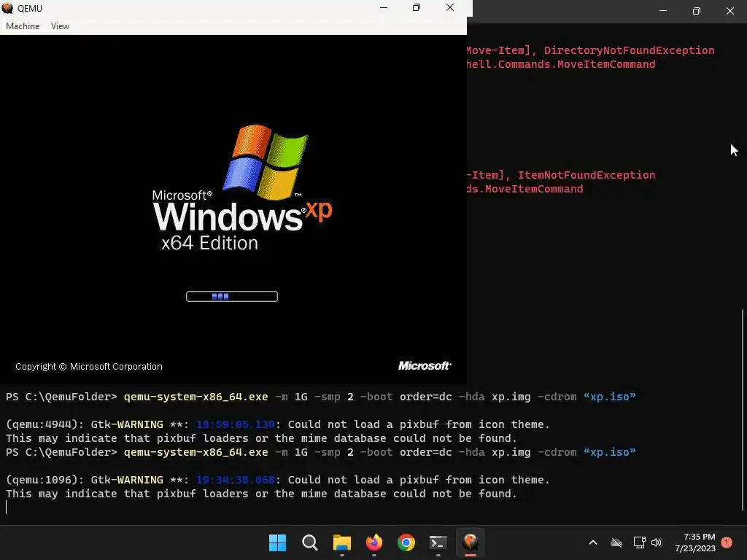Click the terminal vertical scrollbar
The image size is (747, 560).
(x=742, y=410)
